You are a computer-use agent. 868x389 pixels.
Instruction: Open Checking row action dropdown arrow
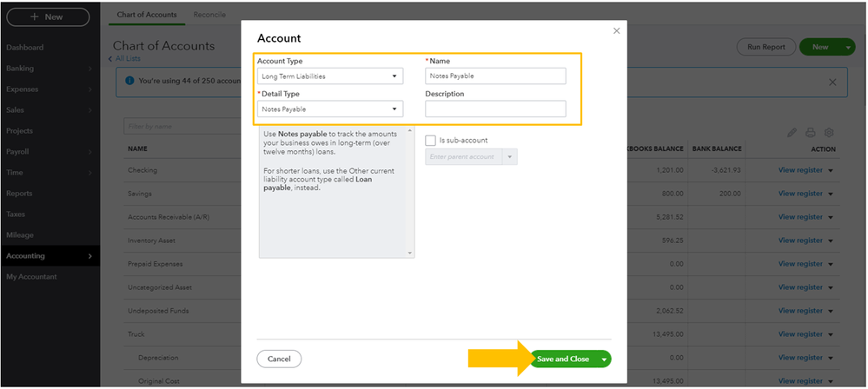831,170
